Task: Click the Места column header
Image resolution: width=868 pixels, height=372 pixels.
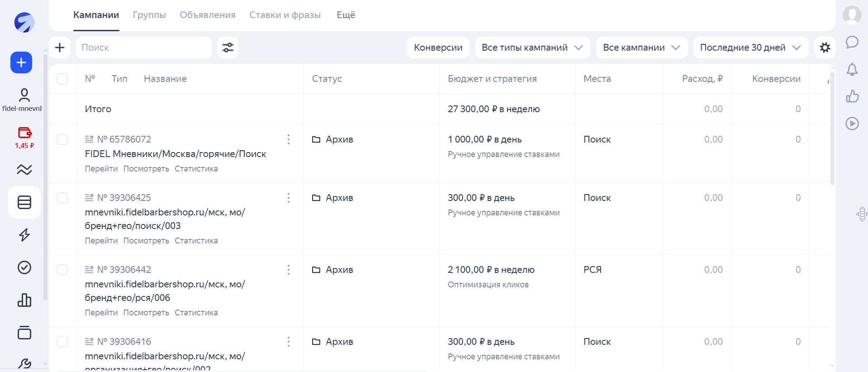Action: click(597, 79)
